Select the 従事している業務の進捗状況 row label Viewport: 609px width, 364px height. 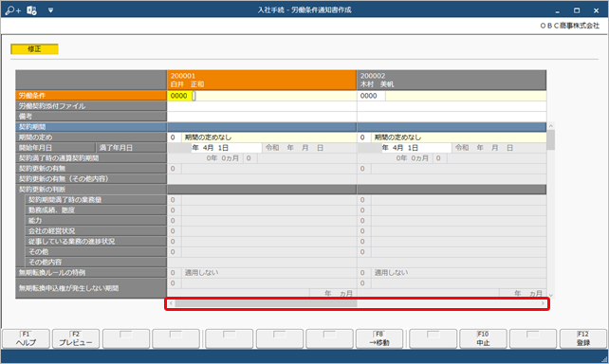point(96,242)
